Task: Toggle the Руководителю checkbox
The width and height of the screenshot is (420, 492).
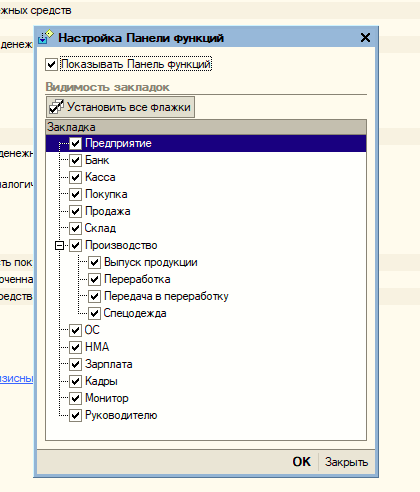Action: tap(75, 415)
